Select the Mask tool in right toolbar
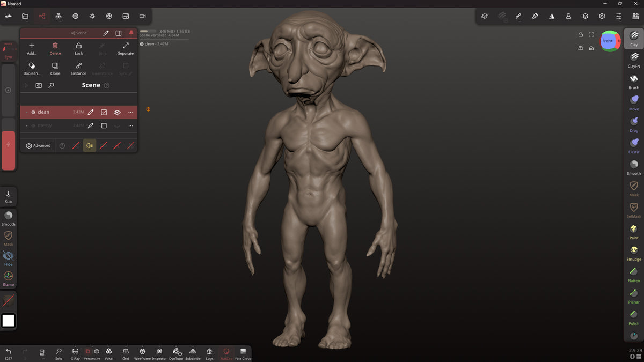This screenshot has width=644, height=362. (634, 189)
